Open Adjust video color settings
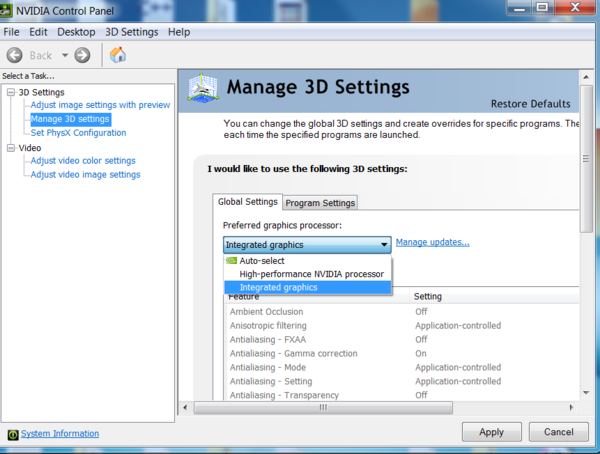Viewport: 600px width, 454px height. 83,161
